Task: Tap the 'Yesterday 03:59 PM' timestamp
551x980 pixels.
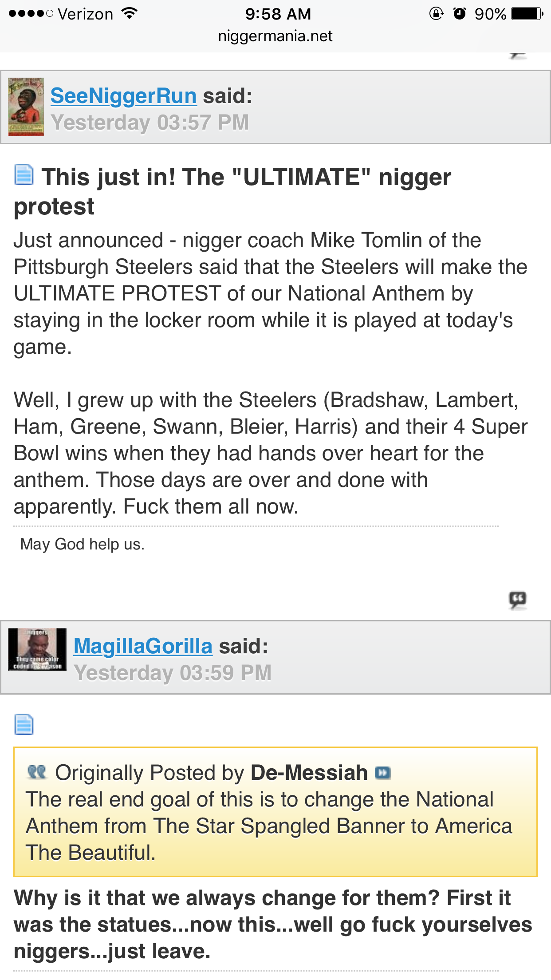Action: [x=173, y=673]
